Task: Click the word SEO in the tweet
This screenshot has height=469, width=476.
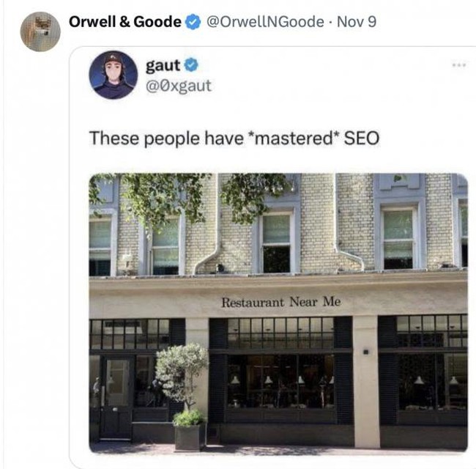Action: [x=362, y=139]
